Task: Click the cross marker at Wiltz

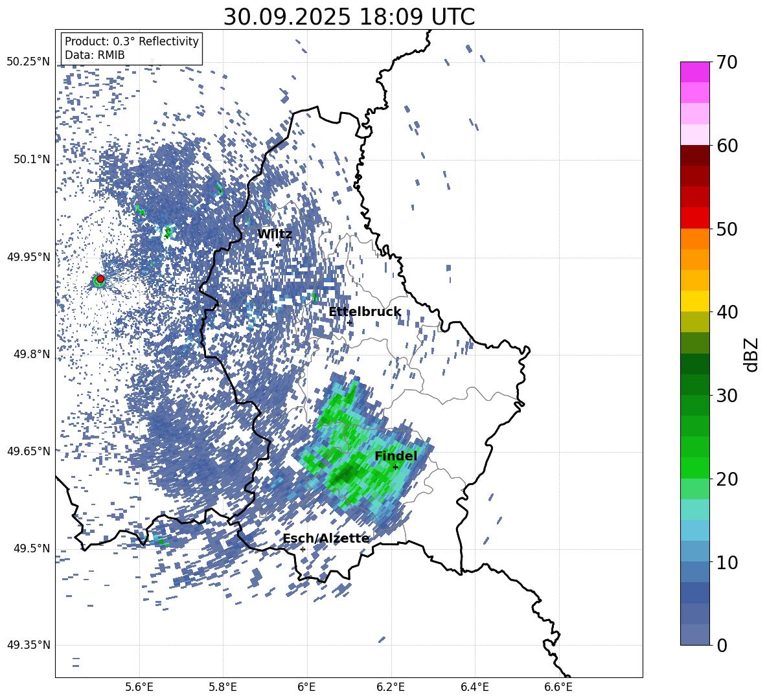Action: [278, 245]
